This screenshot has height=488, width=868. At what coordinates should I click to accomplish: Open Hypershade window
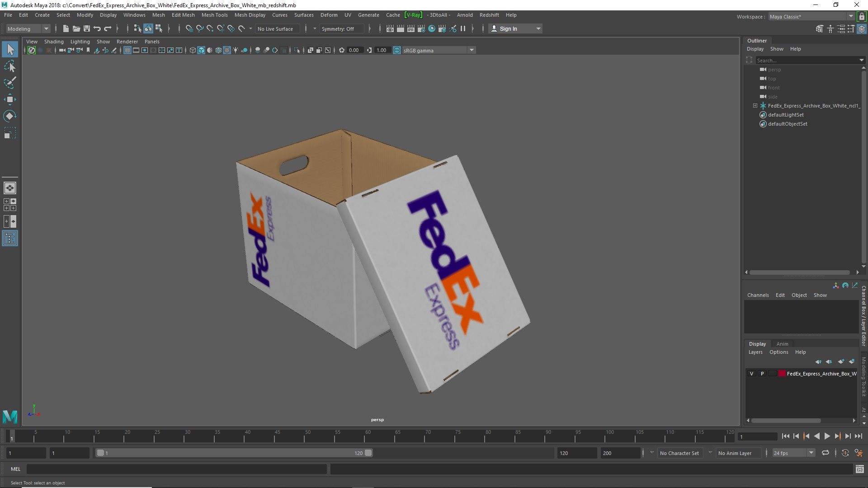coord(432,28)
